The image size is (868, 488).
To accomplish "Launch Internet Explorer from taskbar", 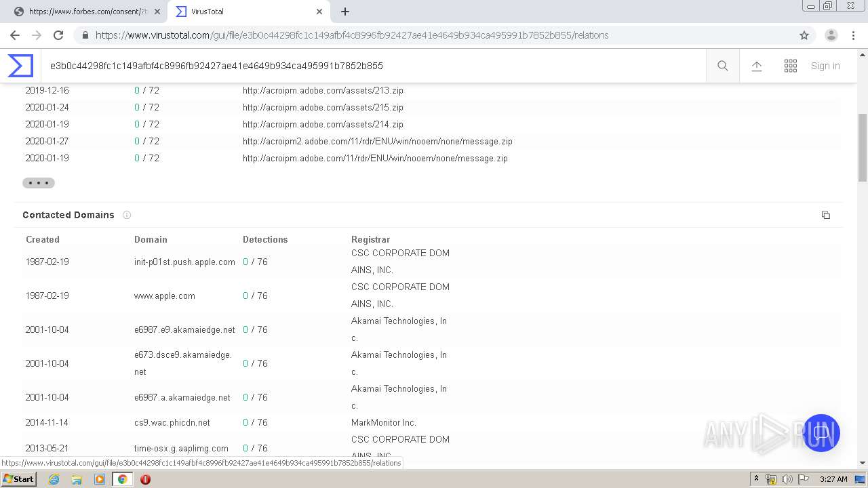I will click(x=54, y=479).
